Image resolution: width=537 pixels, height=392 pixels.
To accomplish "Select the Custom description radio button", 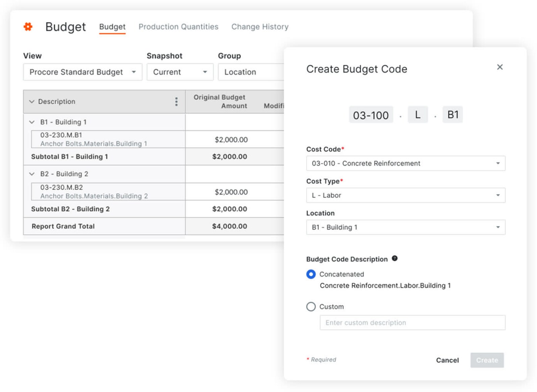I will (311, 306).
